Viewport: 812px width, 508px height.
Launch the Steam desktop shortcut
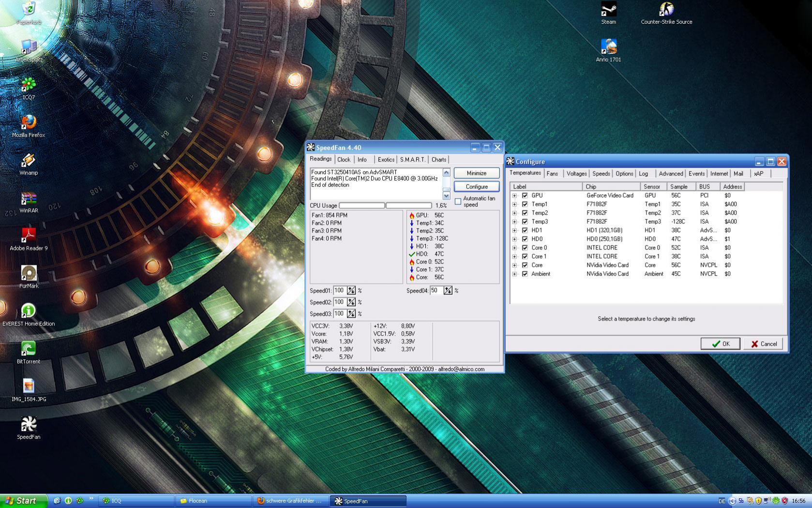(608, 10)
